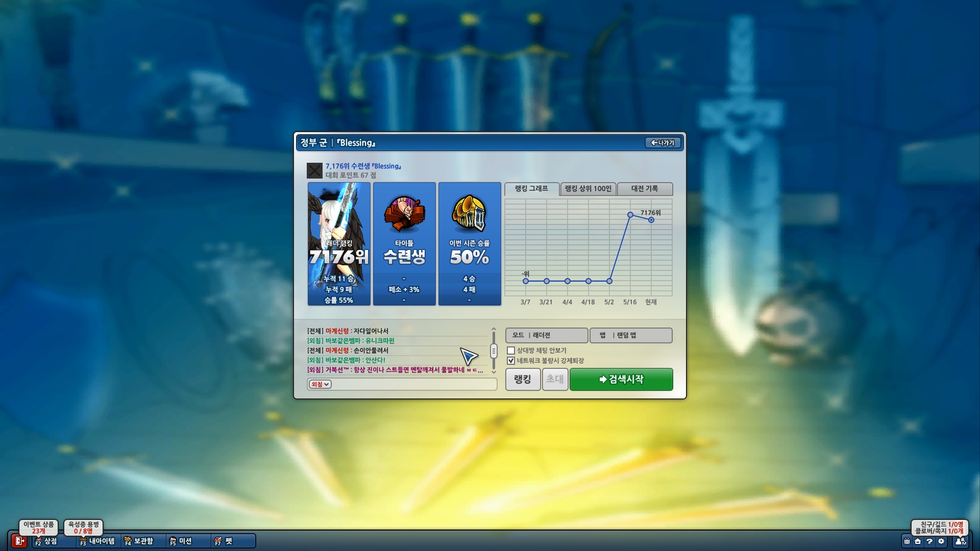Click the red exit door icon
Screen dimensions: 980x551
tap(19, 541)
